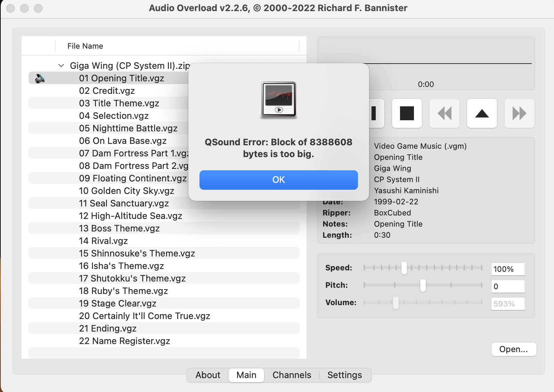The width and height of the screenshot is (554, 392).
Task: Click the Audio Overload app icon in dialog
Action: [279, 99]
